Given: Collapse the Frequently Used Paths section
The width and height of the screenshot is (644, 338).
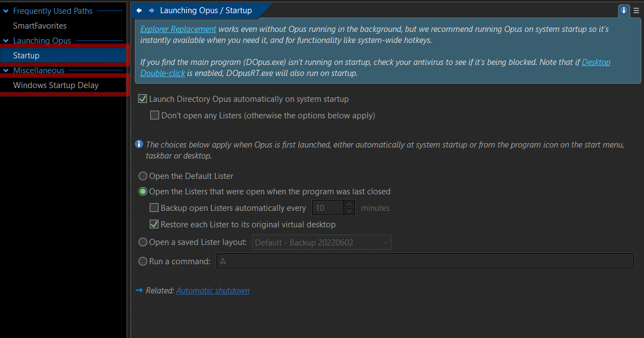Looking at the screenshot, I should pyautogui.click(x=6, y=11).
